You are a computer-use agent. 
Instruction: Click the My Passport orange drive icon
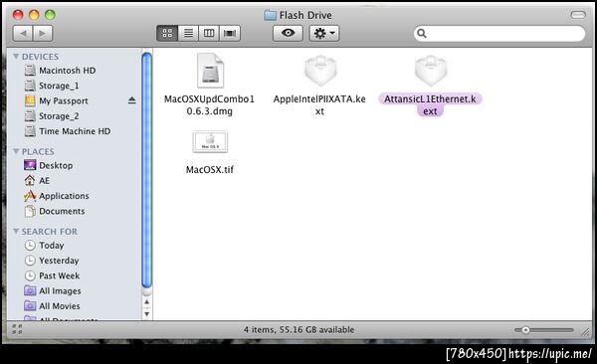coord(30,100)
